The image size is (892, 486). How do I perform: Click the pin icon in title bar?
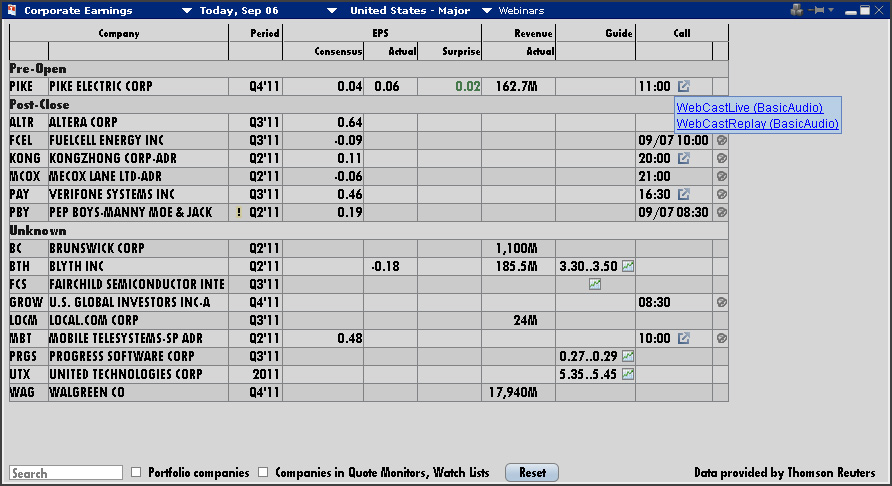click(x=816, y=10)
